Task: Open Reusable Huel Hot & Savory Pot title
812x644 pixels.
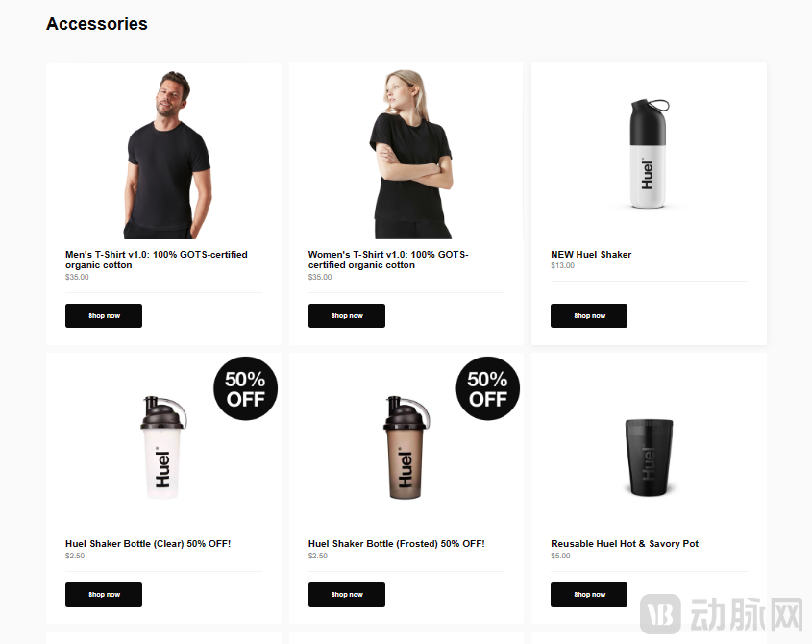Action: (x=625, y=543)
